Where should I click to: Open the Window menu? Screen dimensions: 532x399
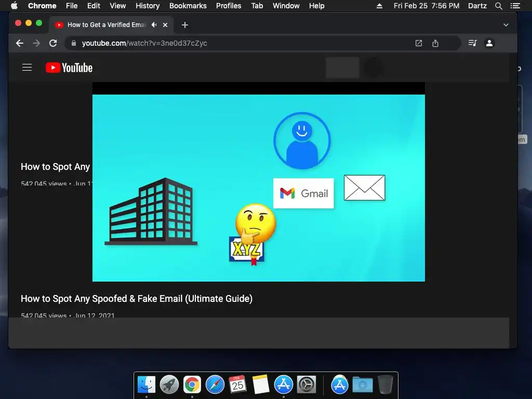coord(286,6)
